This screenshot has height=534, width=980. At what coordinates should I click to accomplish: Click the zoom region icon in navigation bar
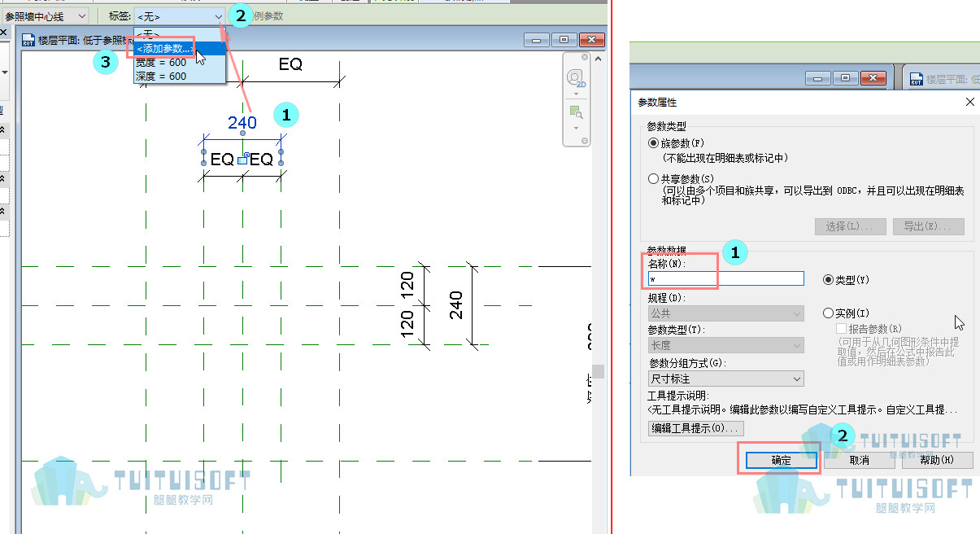click(x=576, y=112)
